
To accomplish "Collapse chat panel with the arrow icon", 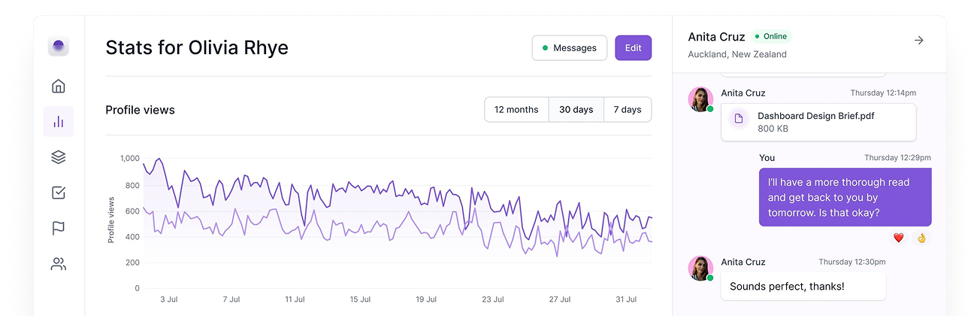I will point(918,41).
